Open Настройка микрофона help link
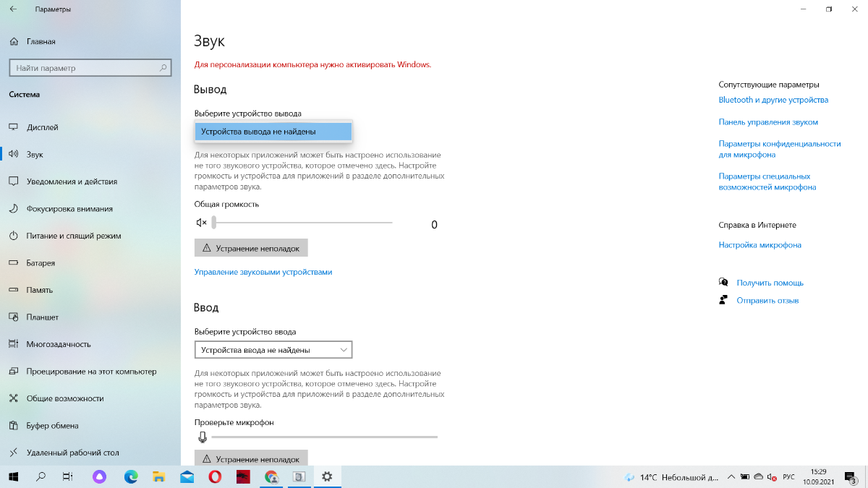 (759, 245)
